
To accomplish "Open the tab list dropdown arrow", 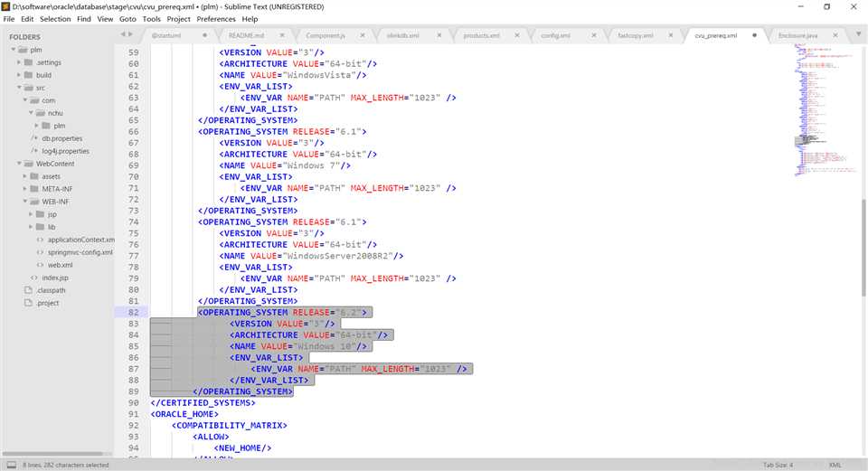I will tap(859, 34).
